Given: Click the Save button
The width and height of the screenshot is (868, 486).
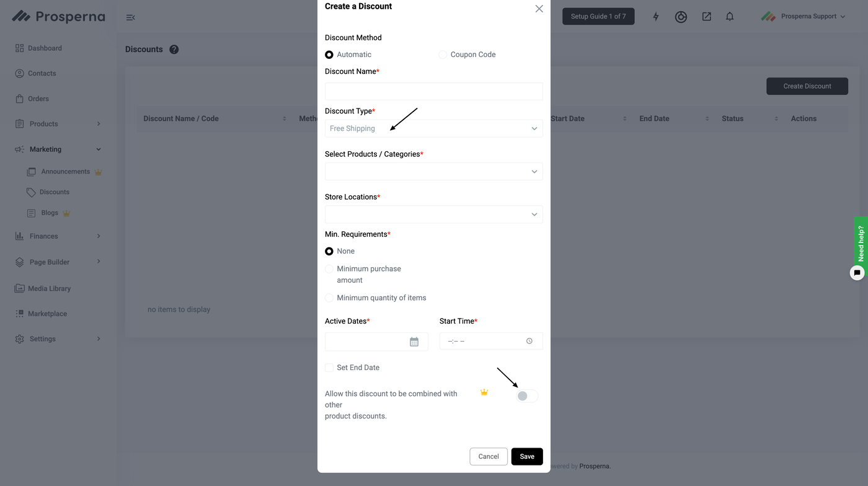Looking at the screenshot, I should [x=527, y=456].
